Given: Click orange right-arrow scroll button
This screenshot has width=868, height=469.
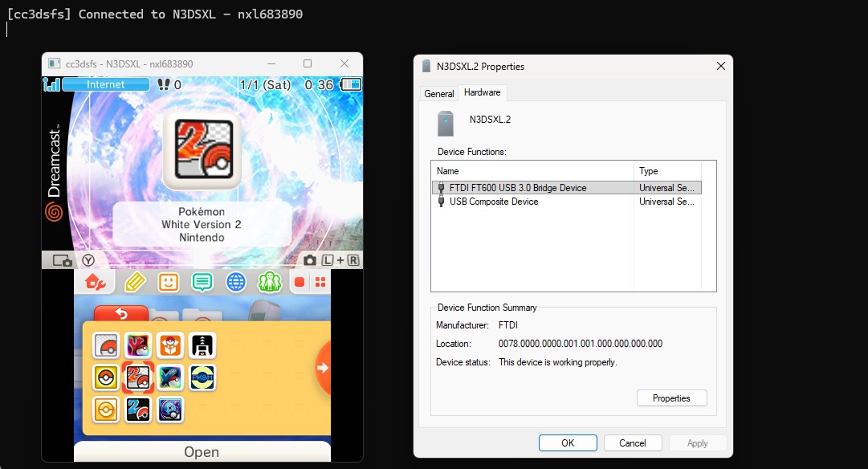Looking at the screenshot, I should 323,368.
